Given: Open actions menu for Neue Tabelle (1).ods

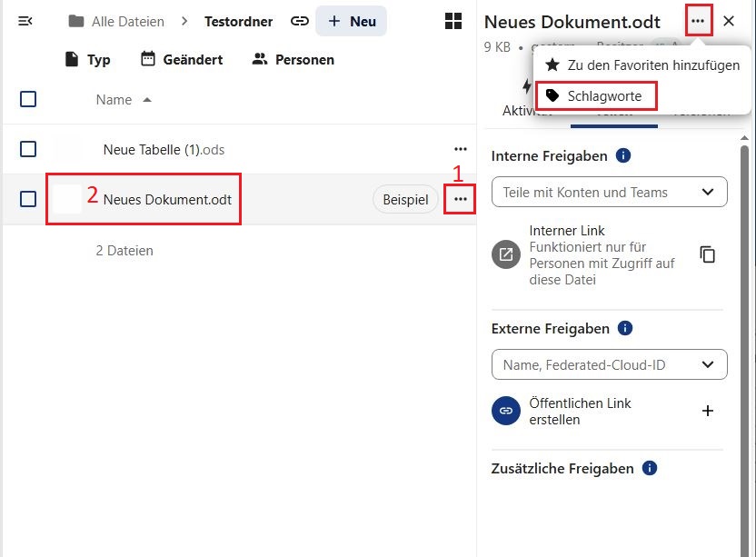Looking at the screenshot, I should click(x=461, y=149).
